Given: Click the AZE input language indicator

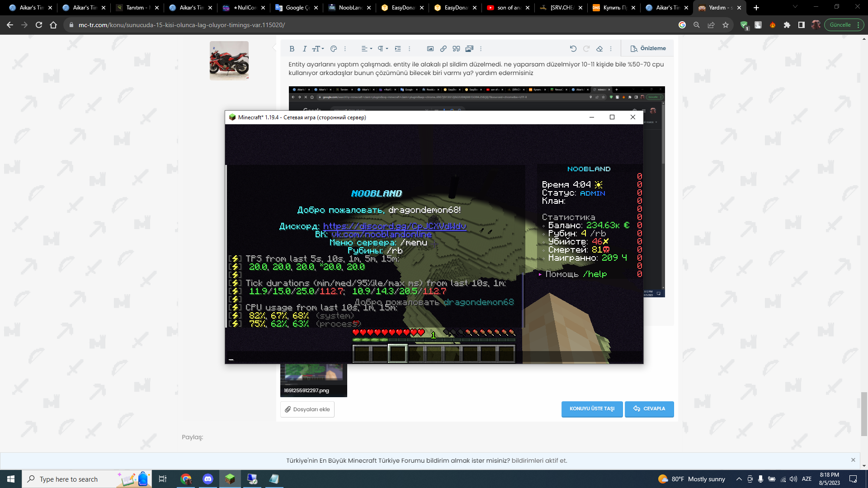Looking at the screenshot, I should pyautogui.click(x=807, y=479).
